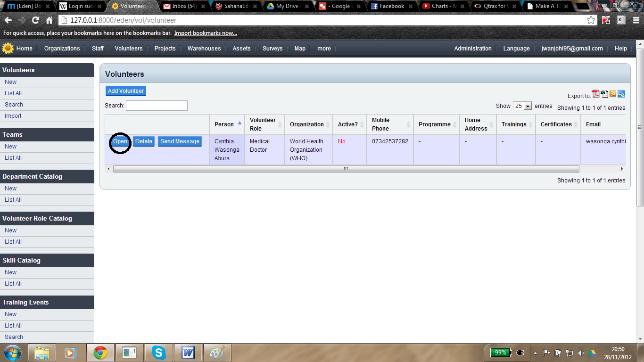Launch Skype from the taskbar
644x362 pixels.
click(x=159, y=353)
